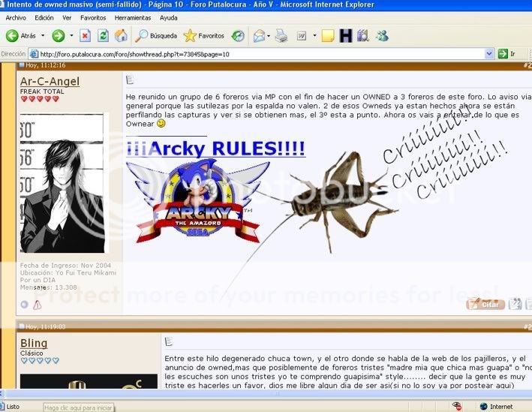The image size is (532, 412).
Task: Click Bling's avatar image
Action: pos(89,381)
